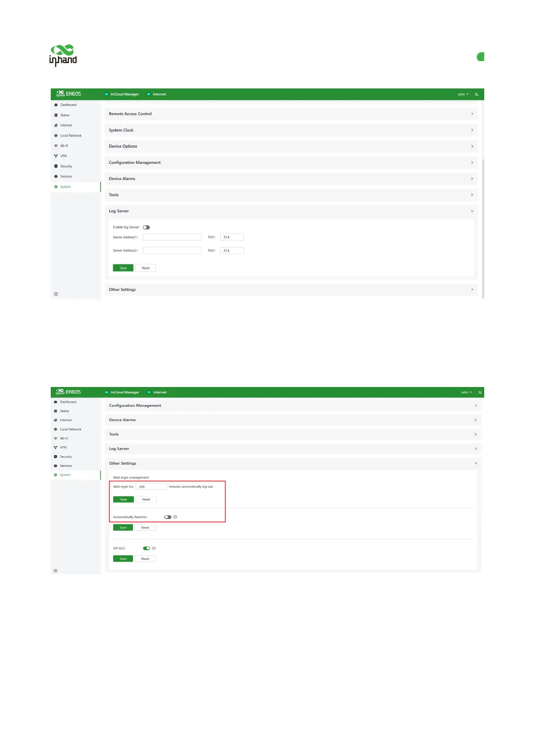
Task: Click Internet status dot in lower header
Action: pos(149,392)
